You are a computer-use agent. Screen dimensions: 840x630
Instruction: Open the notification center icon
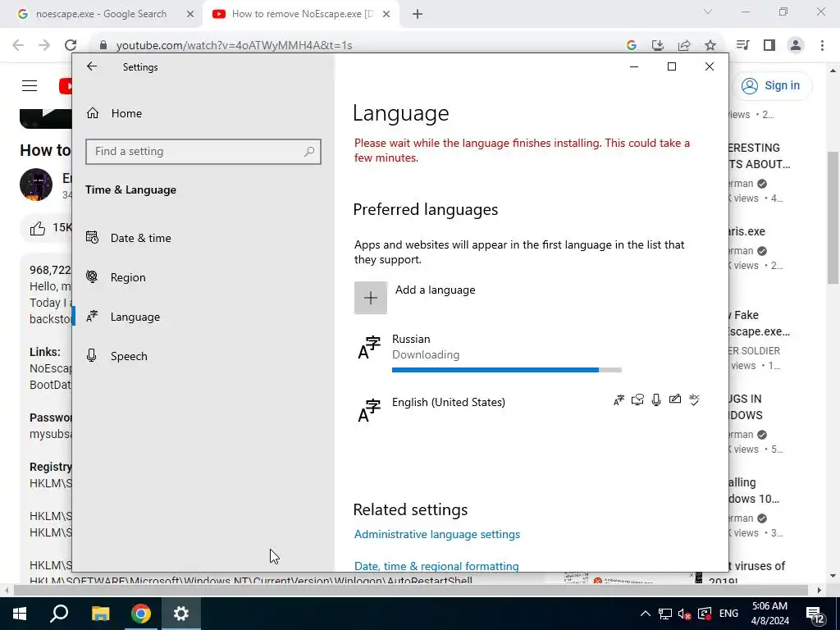(815, 615)
